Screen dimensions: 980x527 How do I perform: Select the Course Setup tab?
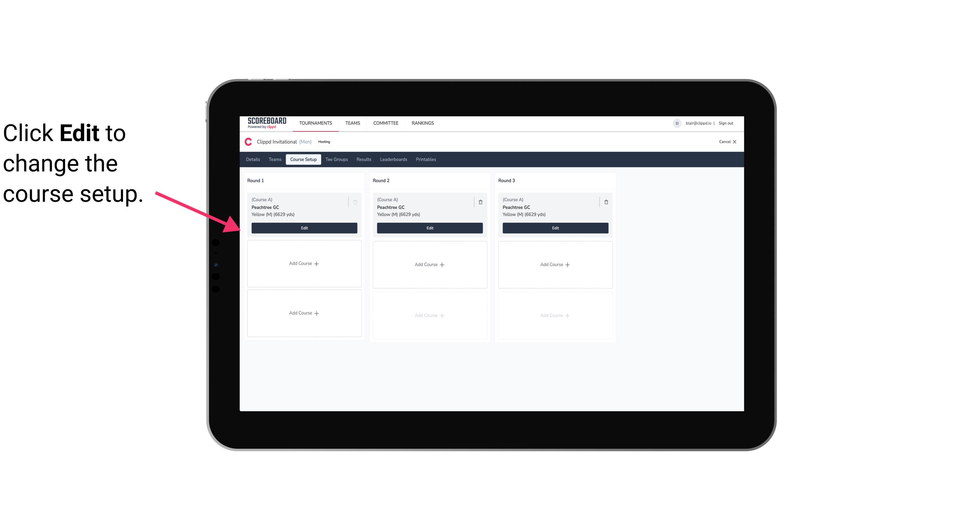[x=303, y=160]
